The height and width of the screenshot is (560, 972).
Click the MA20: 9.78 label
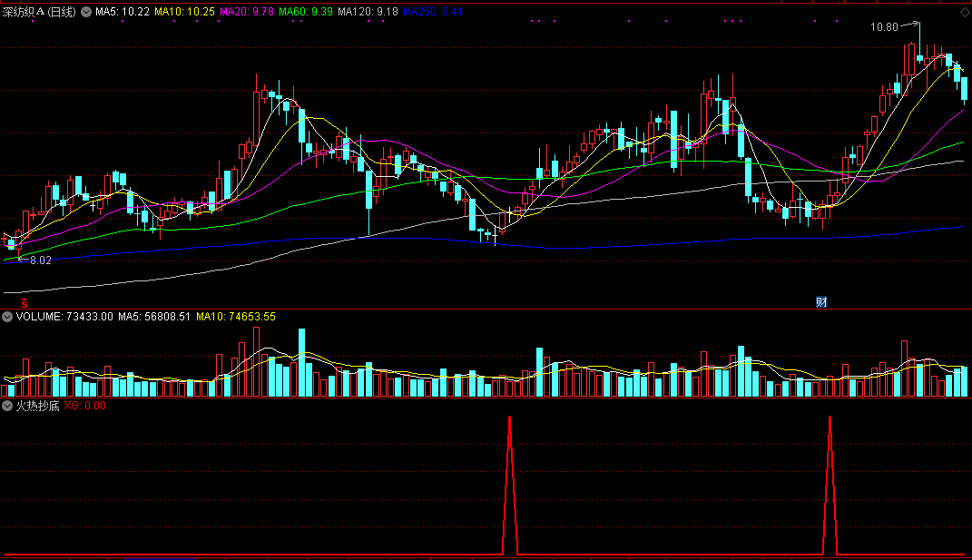(x=247, y=12)
